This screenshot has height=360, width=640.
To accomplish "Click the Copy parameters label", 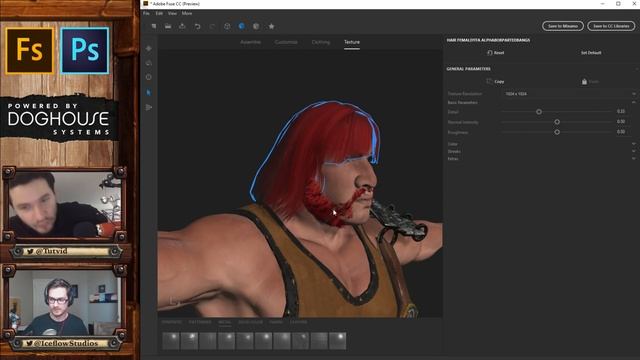I will coord(499,82).
